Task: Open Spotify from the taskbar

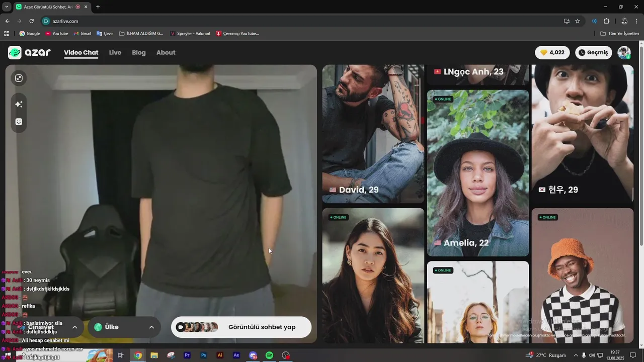Action: point(269,355)
